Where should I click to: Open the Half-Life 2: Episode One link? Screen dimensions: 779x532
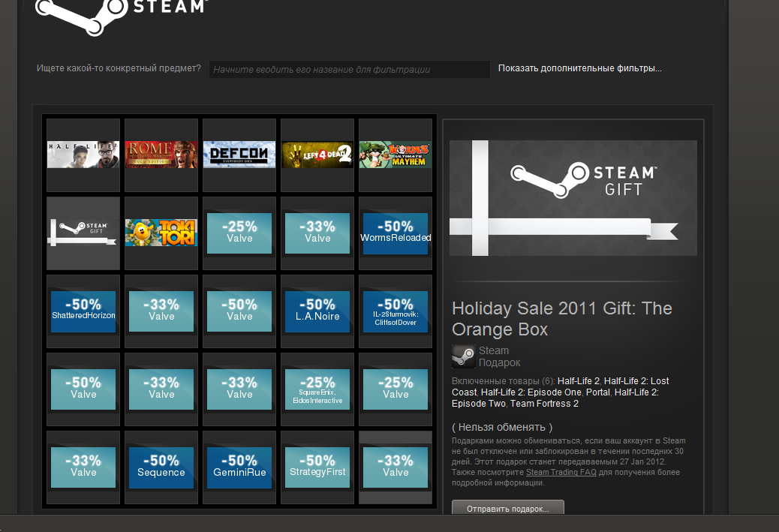click(531, 392)
